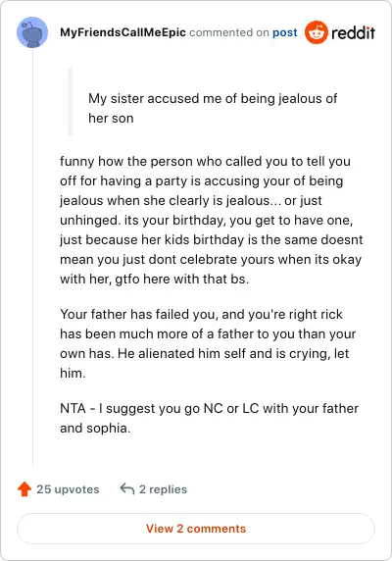Open MyFriendsCallMeEpic's user profile
The image size is (392, 561).
click(x=122, y=32)
